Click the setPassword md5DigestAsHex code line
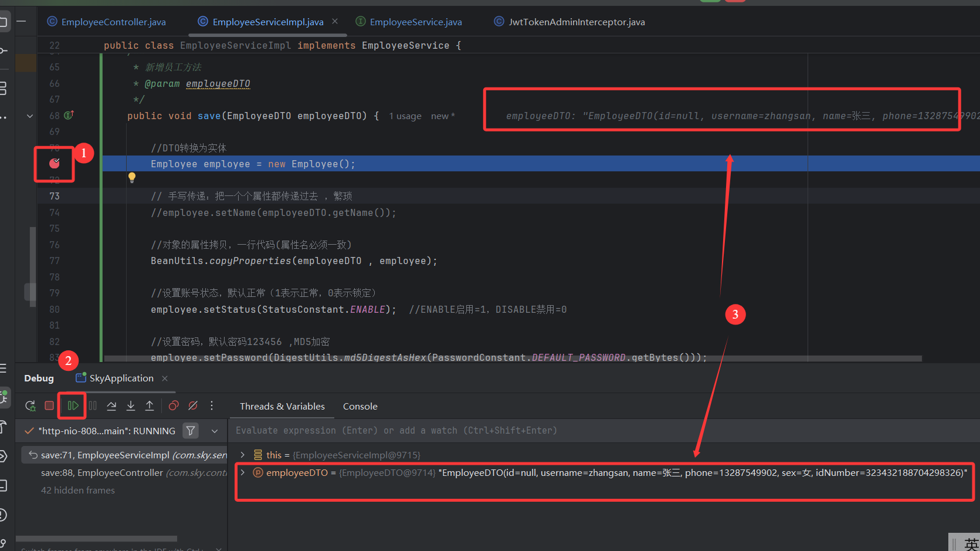The width and height of the screenshot is (980, 551). point(429,357)
